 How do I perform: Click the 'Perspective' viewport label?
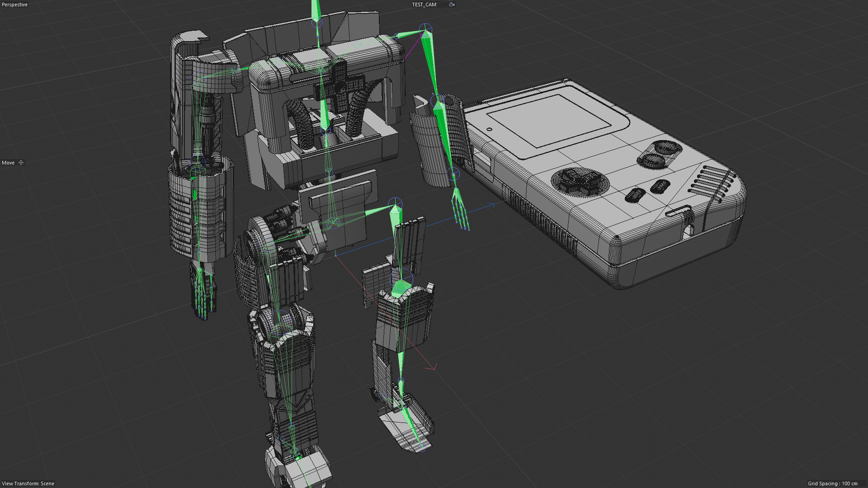(15, 5)
